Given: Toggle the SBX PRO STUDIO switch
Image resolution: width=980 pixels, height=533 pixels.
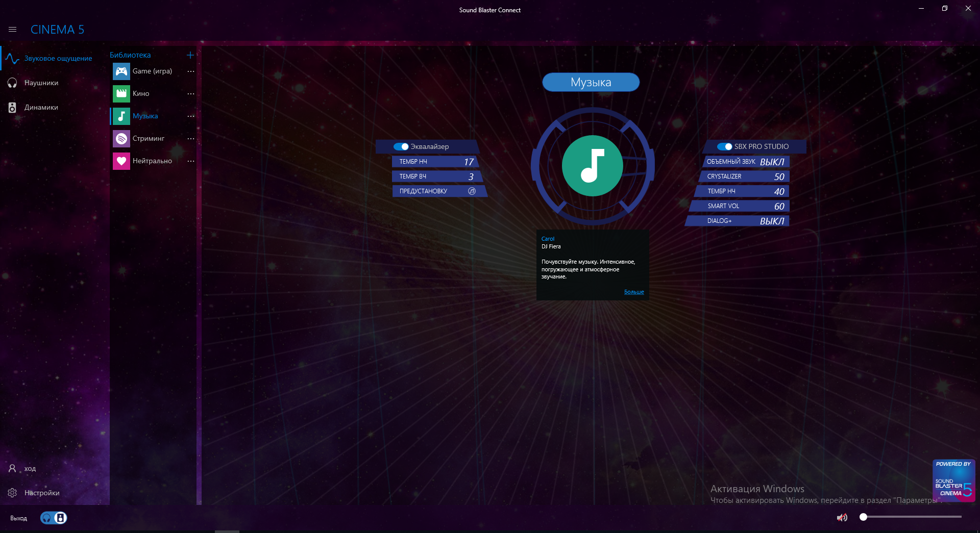Looking at the screenshot, I should click(x=725, y=147).
